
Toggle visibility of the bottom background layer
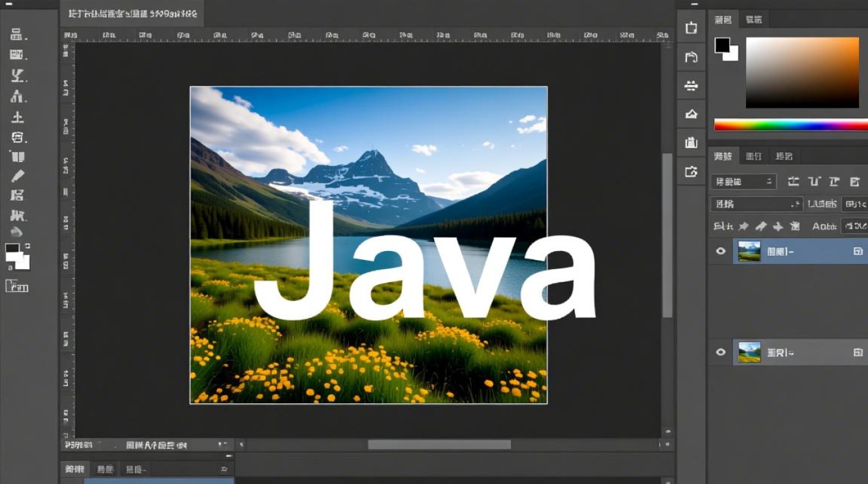click(720, 352)
